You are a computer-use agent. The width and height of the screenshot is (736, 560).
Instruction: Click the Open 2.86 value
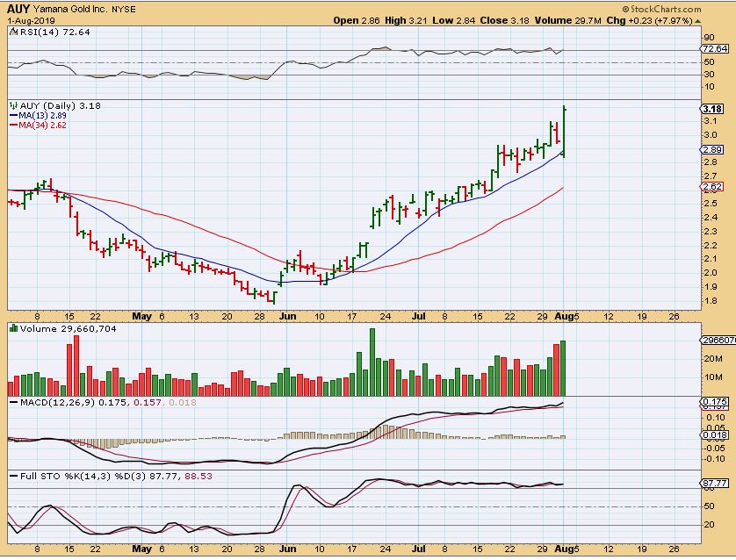(357, 21)
